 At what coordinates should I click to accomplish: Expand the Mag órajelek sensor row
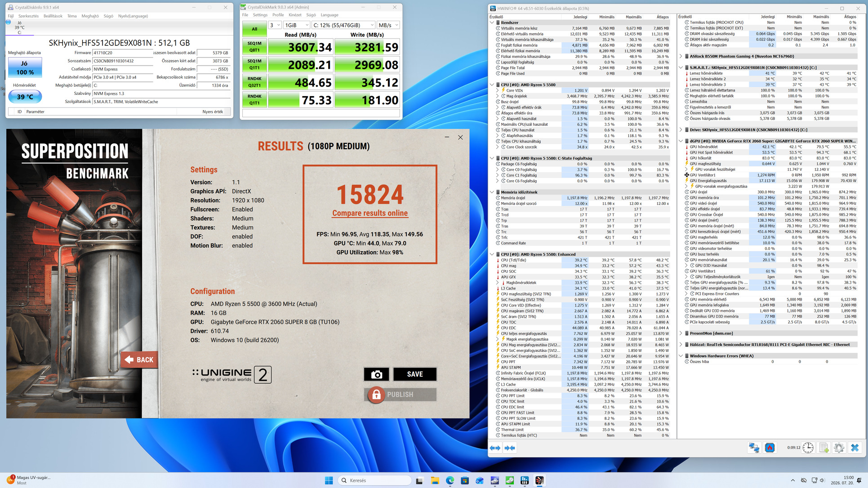498,96
